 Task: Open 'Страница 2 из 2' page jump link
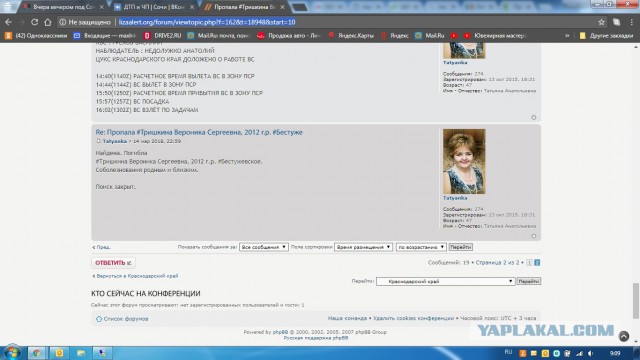coord(497,262)
